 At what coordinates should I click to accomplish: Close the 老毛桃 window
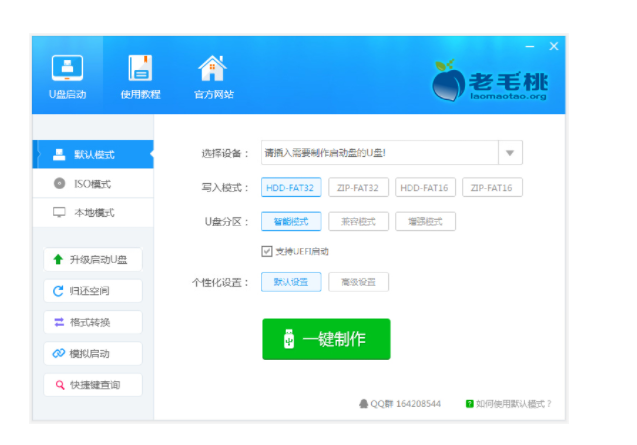click(554, 46)
